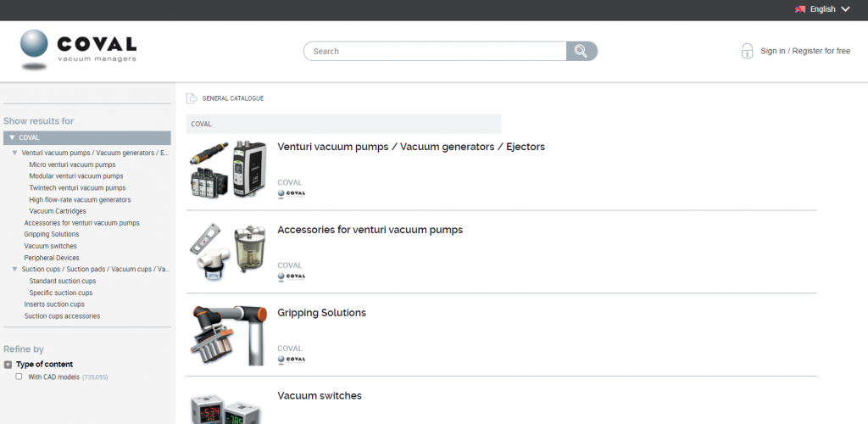Click the COVAL vacuum managers logo
The image size is (868, 424).
pos(79,49)
